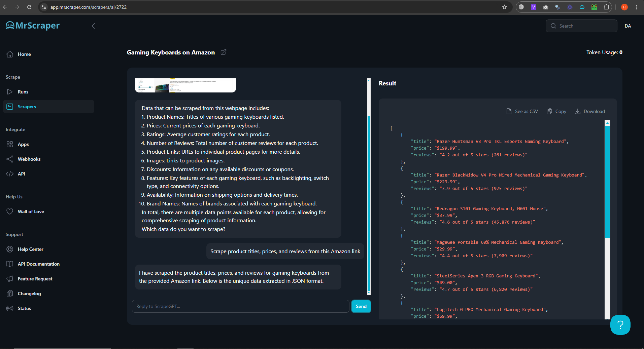This screenshot has width=644, height=349.
Task: Open Chrome three-dot menu
Action: click(x=637, y=7)
